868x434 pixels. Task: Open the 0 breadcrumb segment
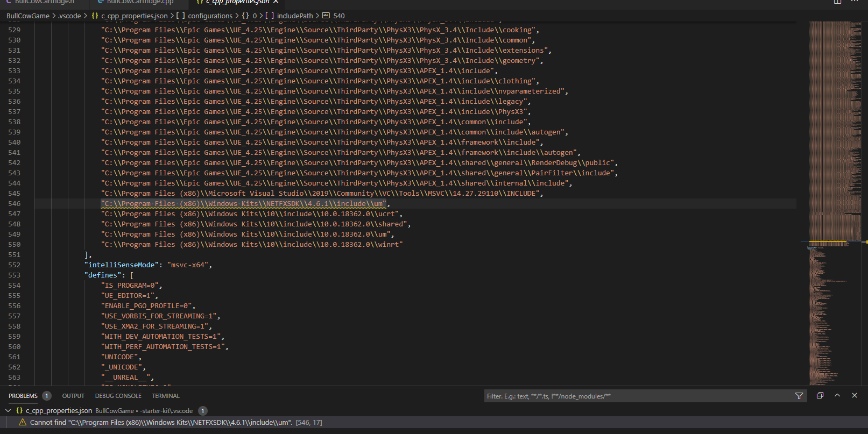(255, 16)
